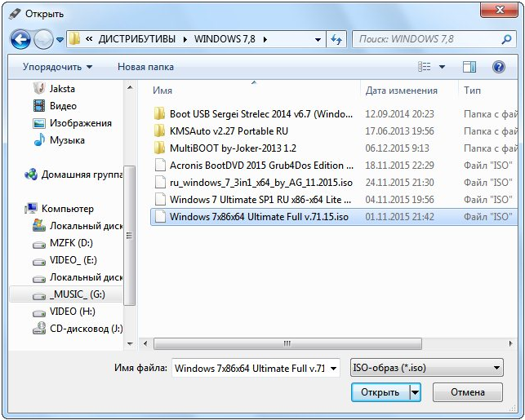The image size is (525, 420).
Task: Select Acronis BootDVD 2015 Grub4Dos Edition file
Action: [x=261, y=166]
